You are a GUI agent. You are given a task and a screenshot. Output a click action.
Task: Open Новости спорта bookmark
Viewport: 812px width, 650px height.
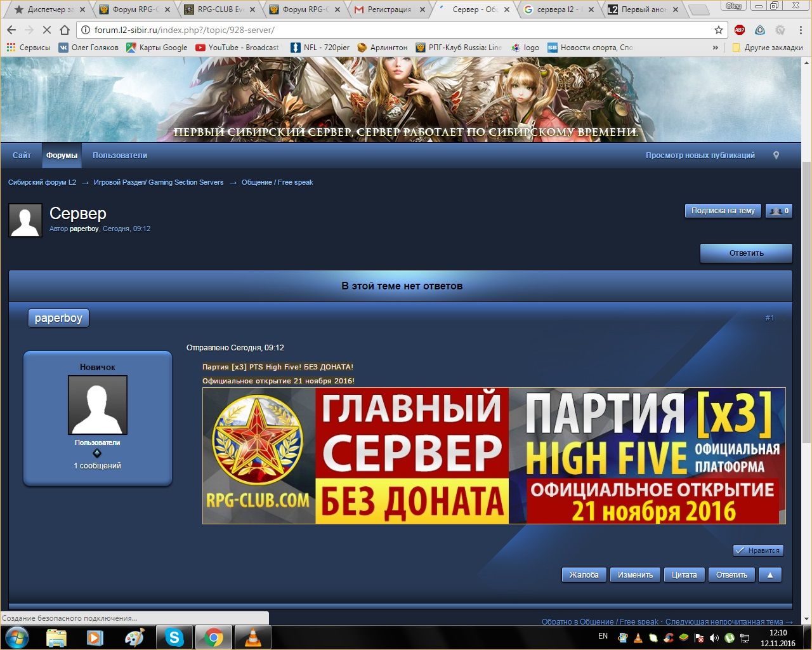(590, 48)
